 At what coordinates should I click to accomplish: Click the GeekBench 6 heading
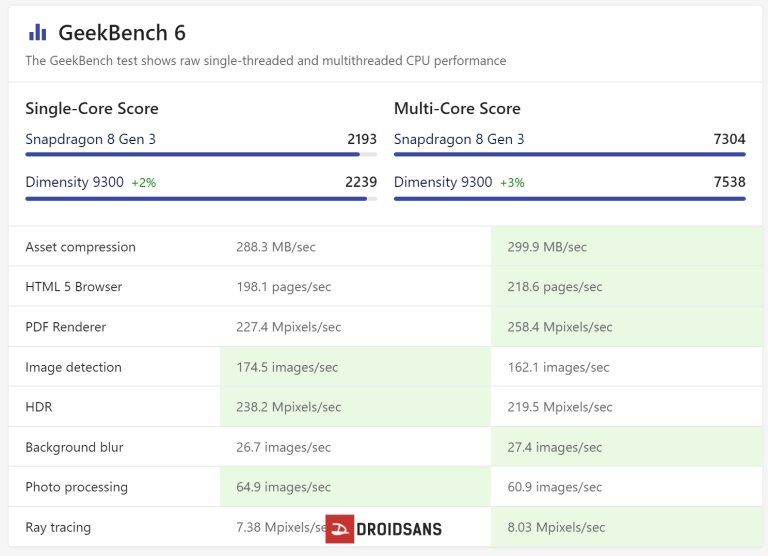pyautogui.click(x=122, y=33)
